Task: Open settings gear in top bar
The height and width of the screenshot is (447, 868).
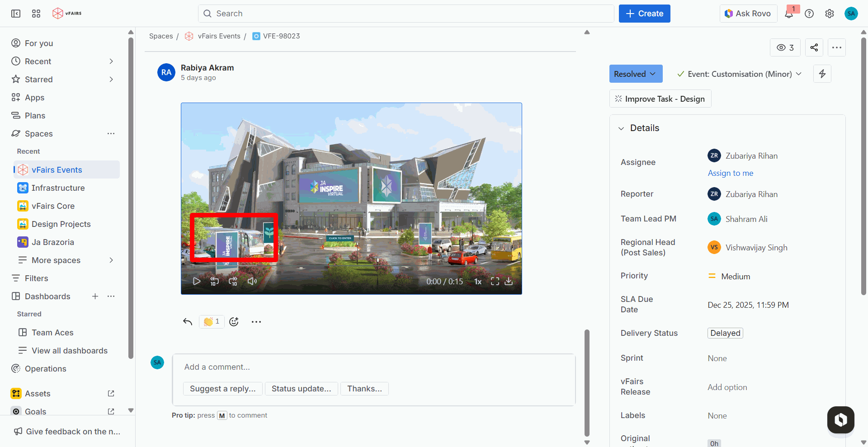Action: click(829, 14)
